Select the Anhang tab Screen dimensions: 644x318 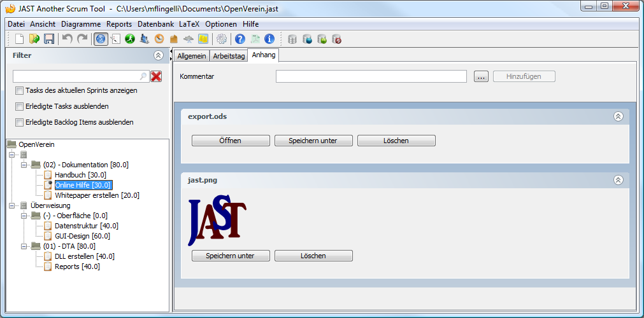[263, 55]
